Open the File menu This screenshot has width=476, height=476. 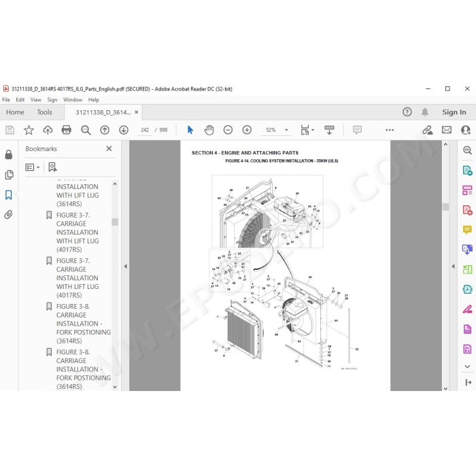(6, 99)
